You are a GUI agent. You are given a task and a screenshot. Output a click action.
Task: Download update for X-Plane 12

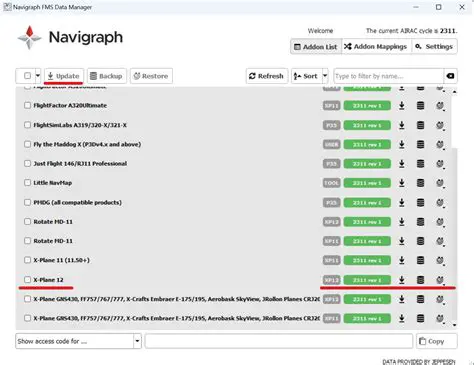click(x=402, y=280)
